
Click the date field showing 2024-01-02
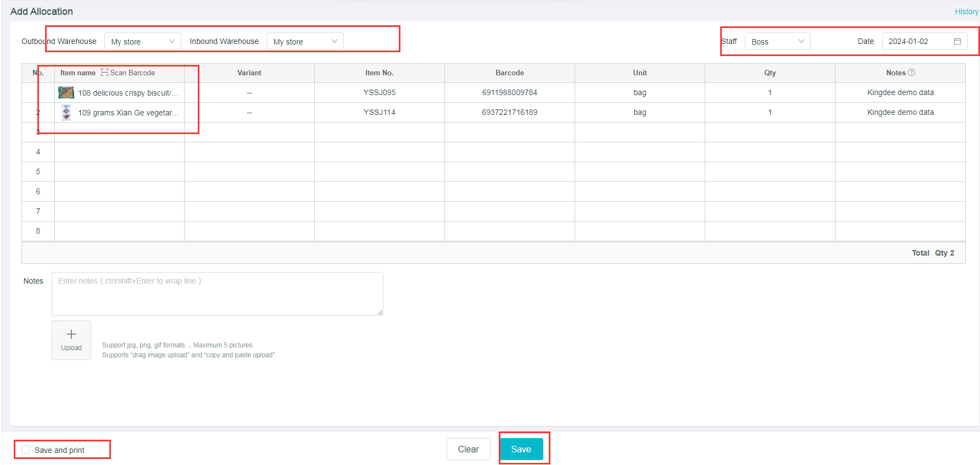click(x=916, y=41)
